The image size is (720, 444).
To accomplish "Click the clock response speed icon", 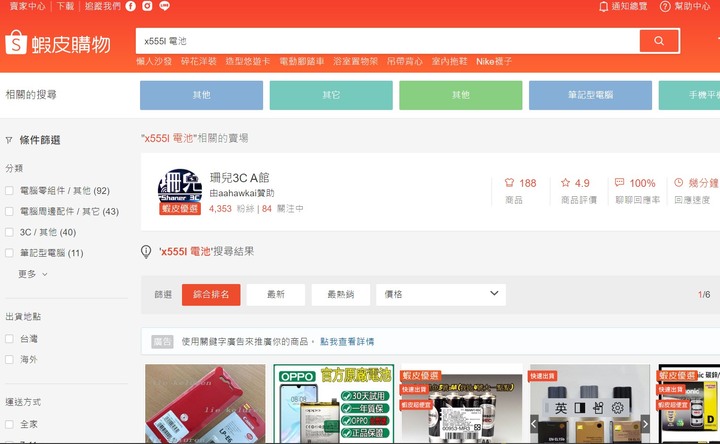I will 679,182.
